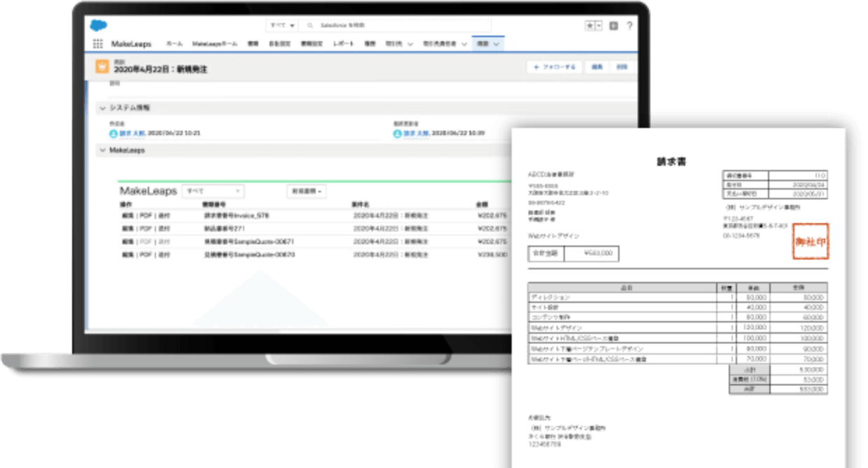
Task: Click the red 御社印 stamp on invoice
Action: [811, 241]
